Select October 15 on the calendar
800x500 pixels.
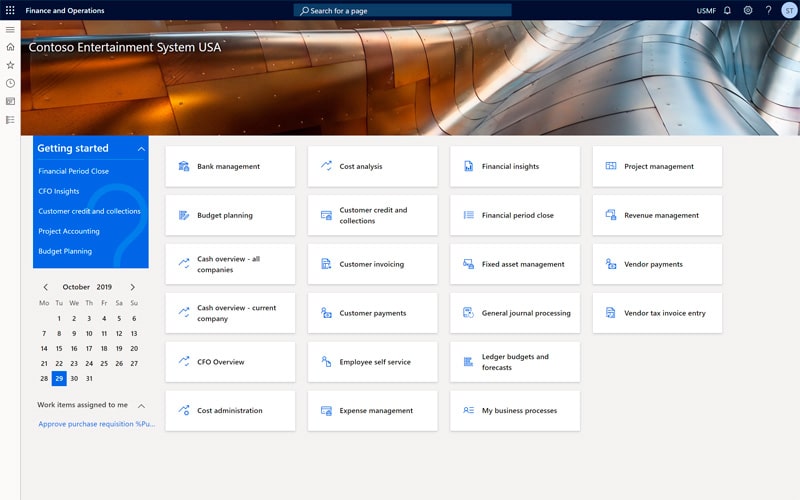tap(59, 348)
